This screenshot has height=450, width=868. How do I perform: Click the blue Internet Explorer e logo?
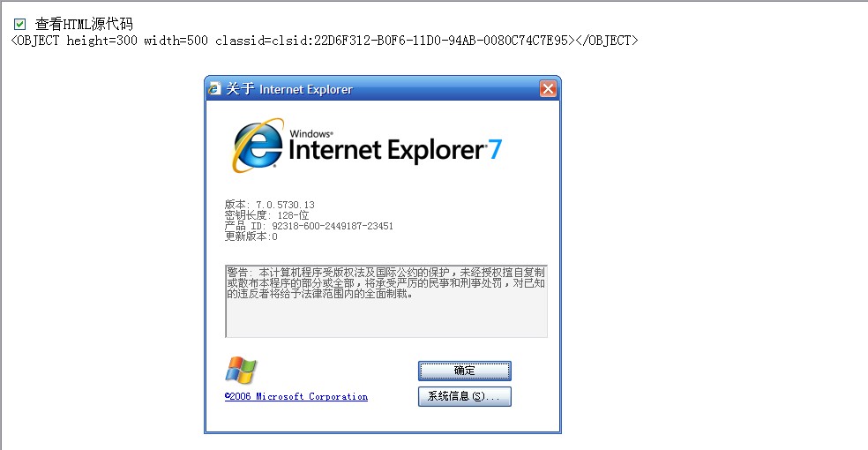coord(258,145)
